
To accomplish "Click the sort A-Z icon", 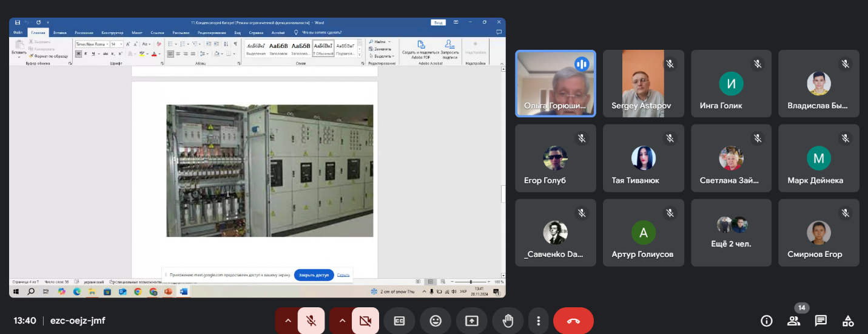I will [227, 44].
